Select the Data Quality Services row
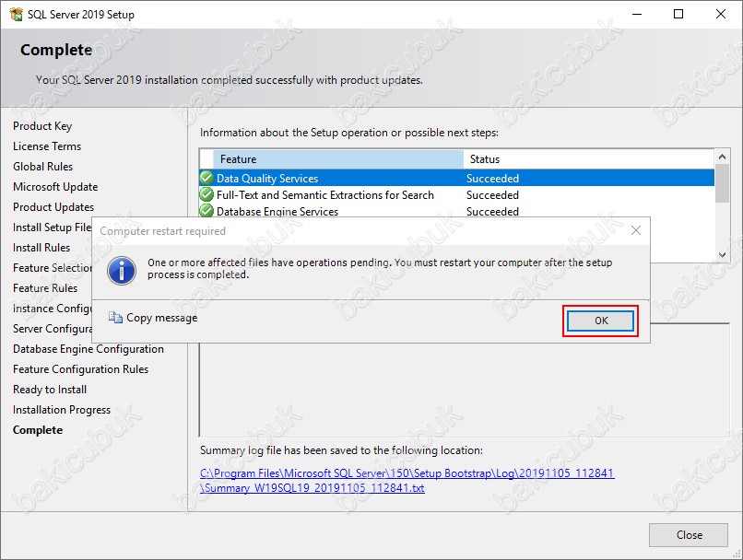 click(457, 178)
